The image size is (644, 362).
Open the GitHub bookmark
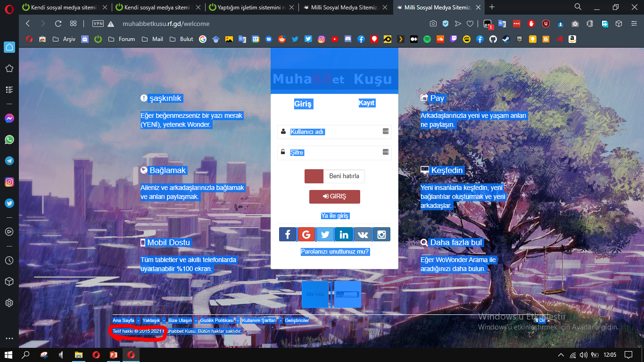(x=493, y=39)
